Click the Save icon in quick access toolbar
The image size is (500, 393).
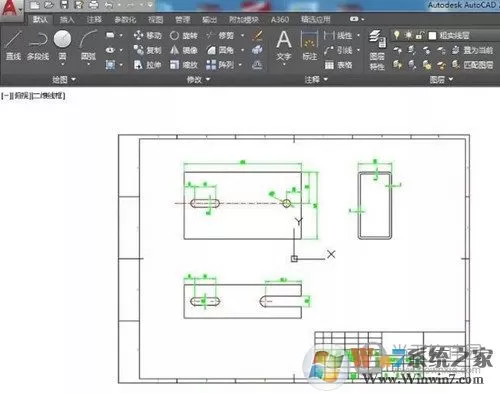[64, 5]
